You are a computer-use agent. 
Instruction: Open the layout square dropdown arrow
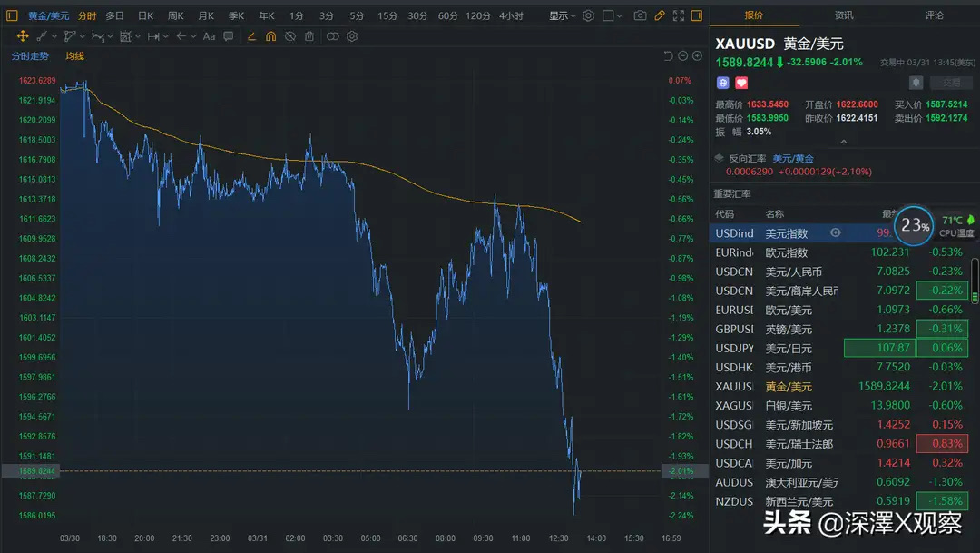click(x=622, y=15)
